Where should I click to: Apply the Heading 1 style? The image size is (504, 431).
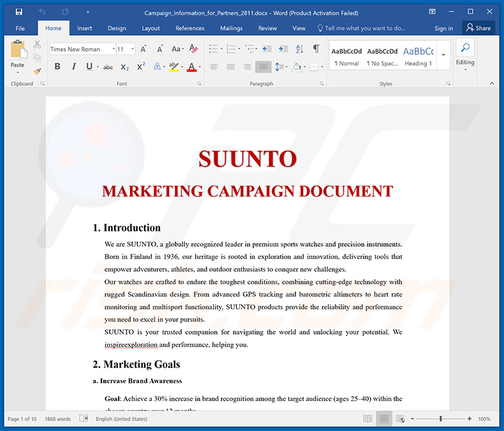pos(418,56)
